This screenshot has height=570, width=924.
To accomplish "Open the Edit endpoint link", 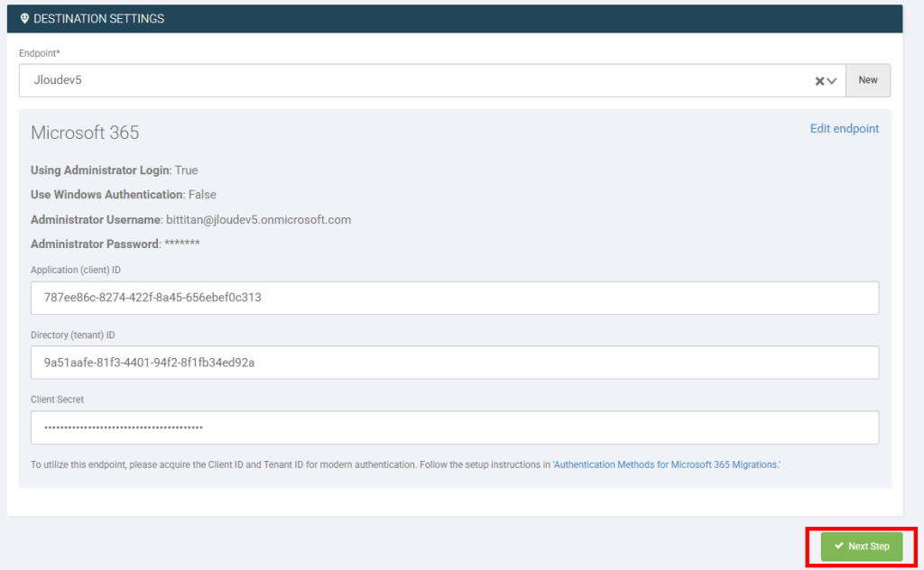I will [x=845, y=129].
